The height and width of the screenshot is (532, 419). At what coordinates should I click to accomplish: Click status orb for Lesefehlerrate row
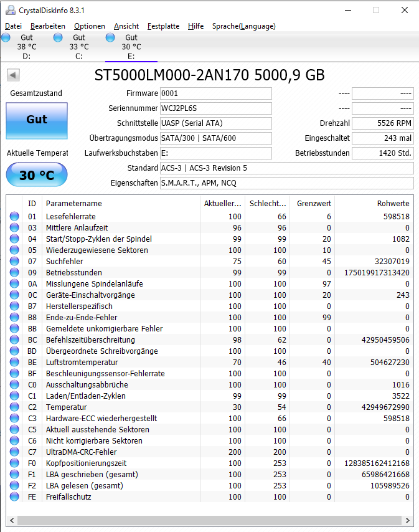[x=14, y=216]
